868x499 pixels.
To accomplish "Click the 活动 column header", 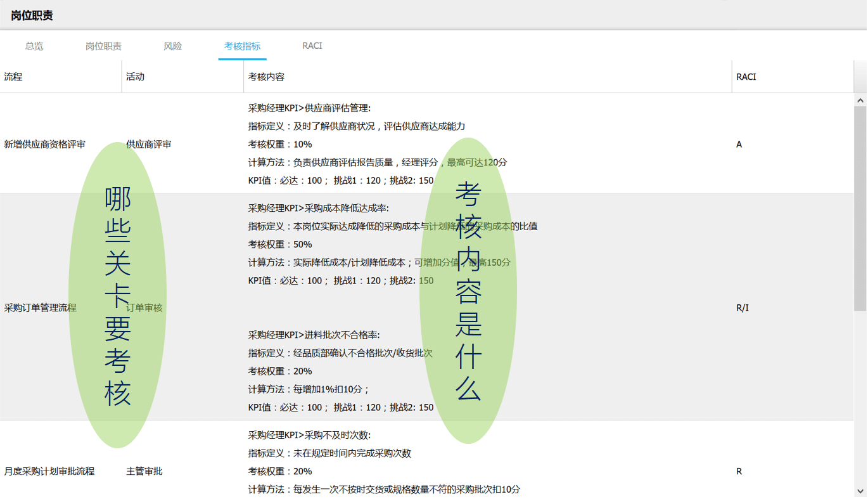I will (x=135, y=77).
